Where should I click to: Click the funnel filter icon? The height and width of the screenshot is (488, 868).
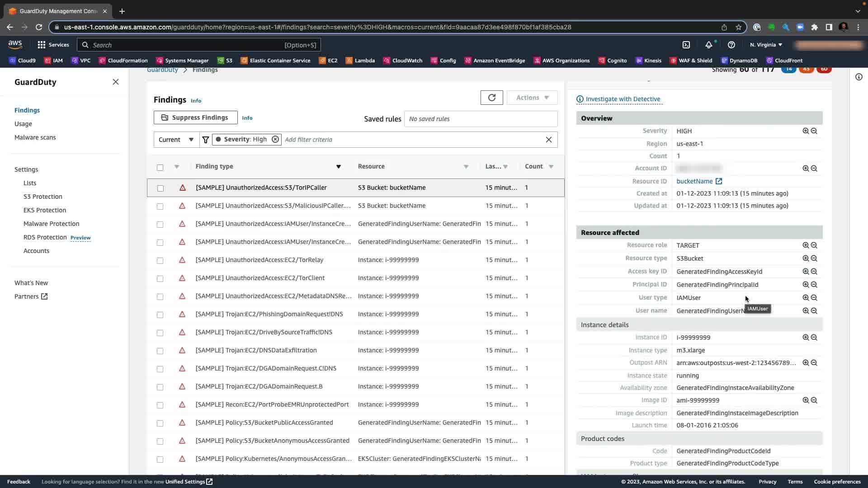tap(206, 140)
